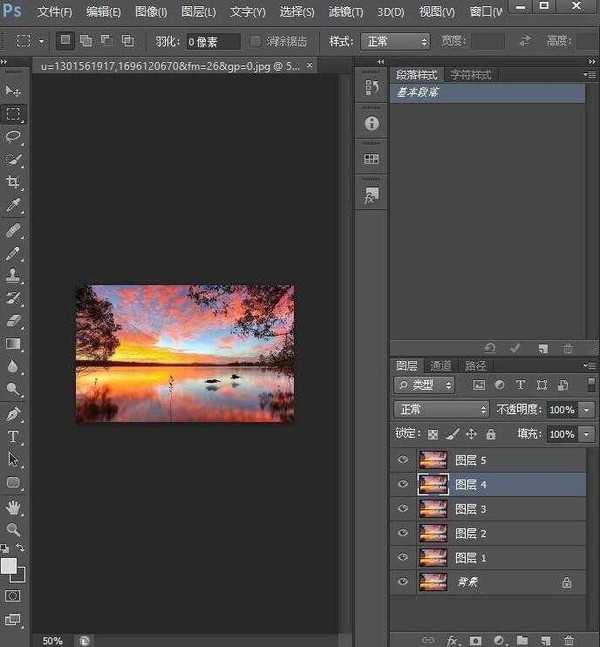The height and width of the screenshot is (647, 600).
Task: Select the Zoom tool
Action: pos(14,530)
